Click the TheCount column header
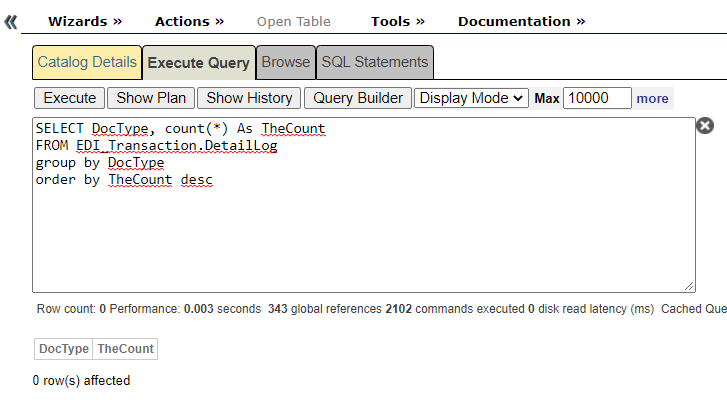This screenshot has width=727, height=406. [x=125, y=349]
